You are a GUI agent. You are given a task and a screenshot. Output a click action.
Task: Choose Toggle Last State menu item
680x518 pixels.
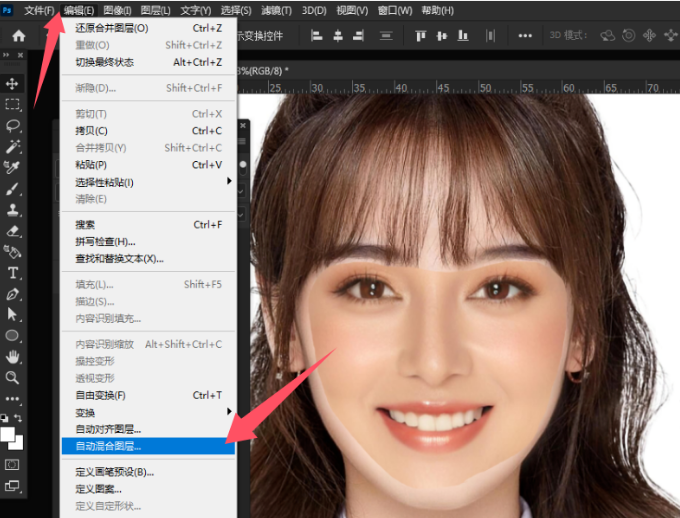[148, 62]
